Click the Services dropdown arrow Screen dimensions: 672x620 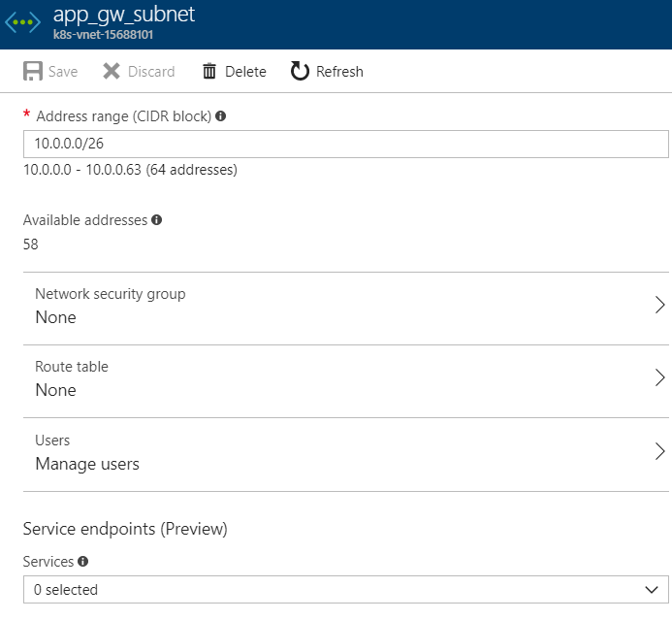[652, 590]
